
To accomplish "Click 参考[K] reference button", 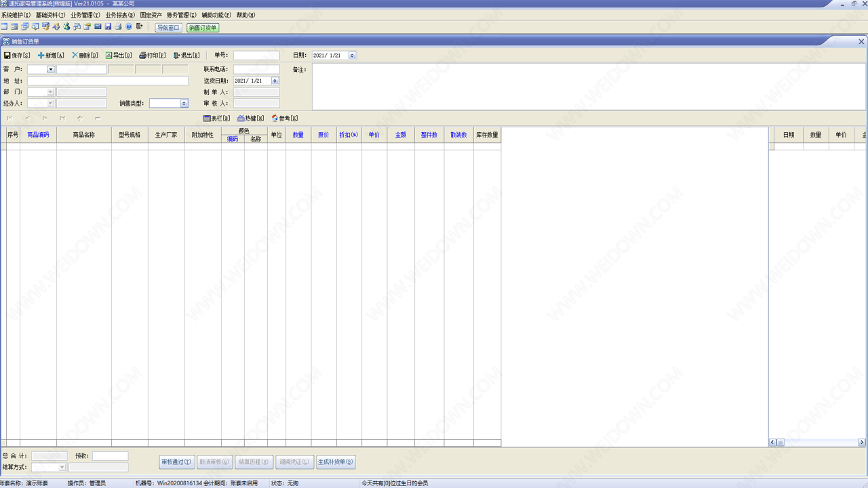I will point(285,119).
